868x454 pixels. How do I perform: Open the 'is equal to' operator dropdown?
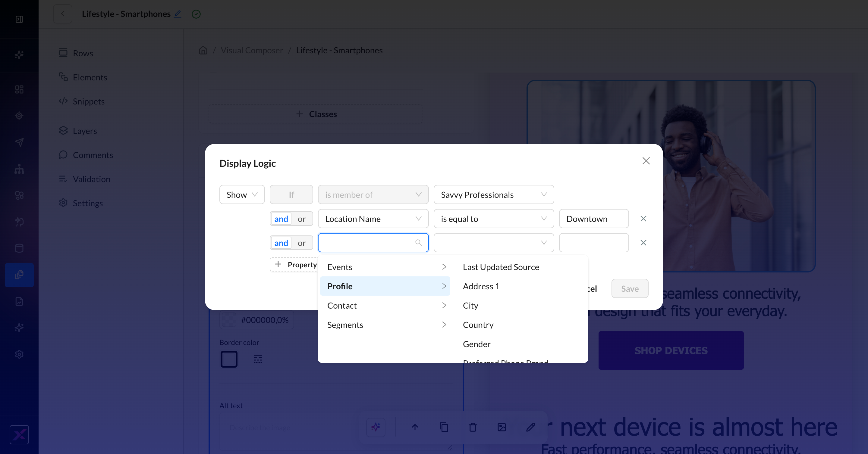point(494,219)
